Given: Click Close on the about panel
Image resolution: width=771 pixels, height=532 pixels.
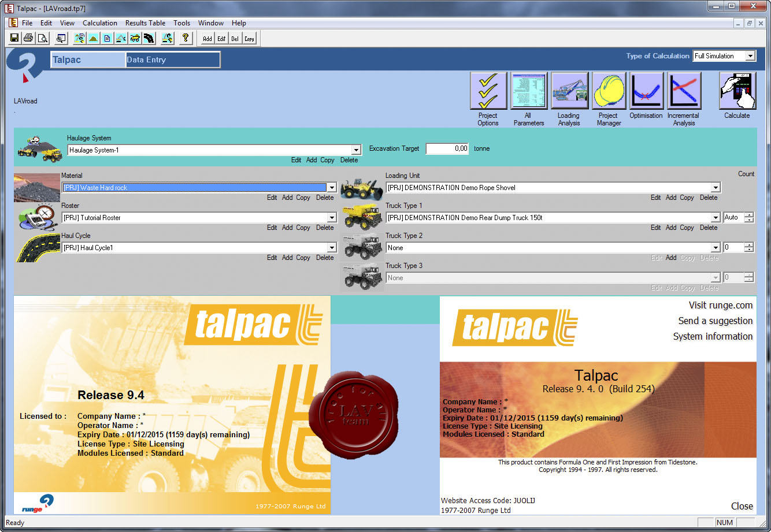Looking at the screenshot, I should (x=742, y=506).
